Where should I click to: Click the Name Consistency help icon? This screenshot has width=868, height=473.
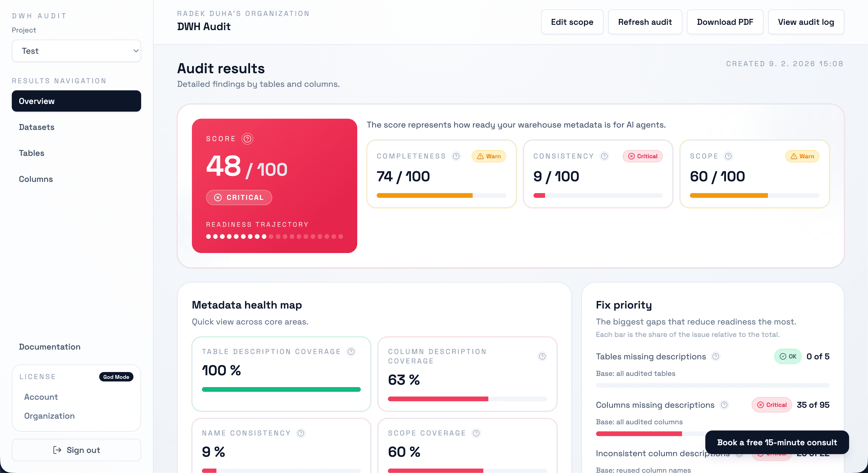tap(301, 433)
